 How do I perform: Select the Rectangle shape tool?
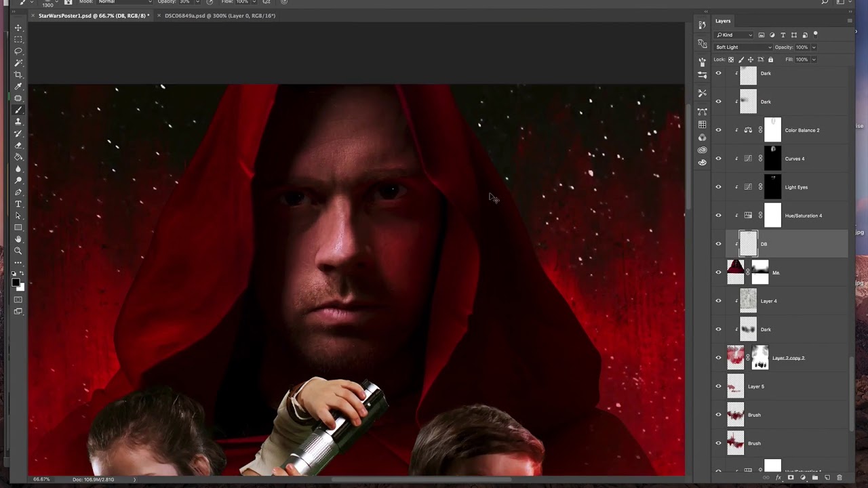click(18, 227)
